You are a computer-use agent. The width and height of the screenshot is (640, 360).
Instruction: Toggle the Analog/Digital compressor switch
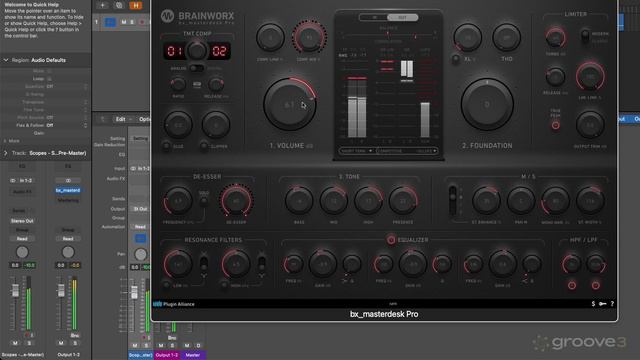point(196,68)
